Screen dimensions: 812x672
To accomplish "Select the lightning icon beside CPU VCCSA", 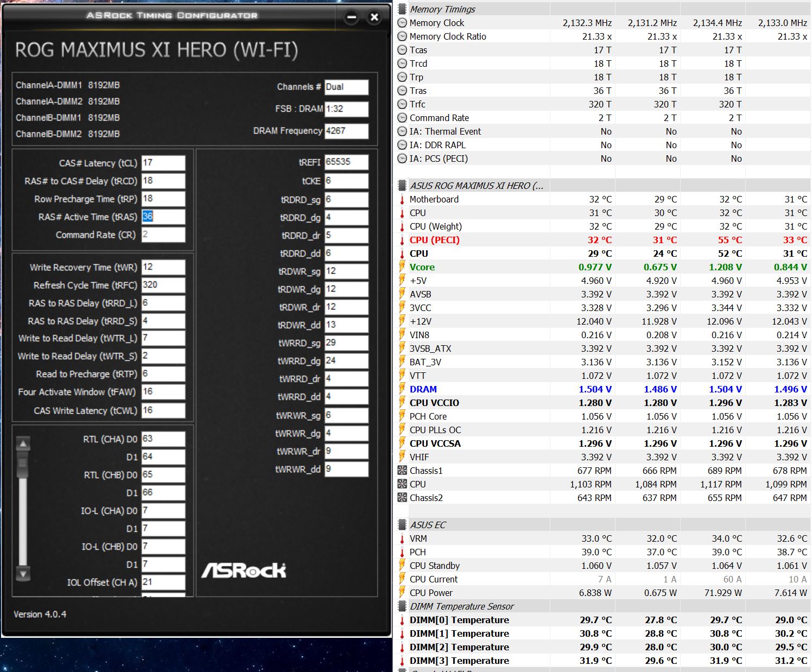I will coord(402,443).
